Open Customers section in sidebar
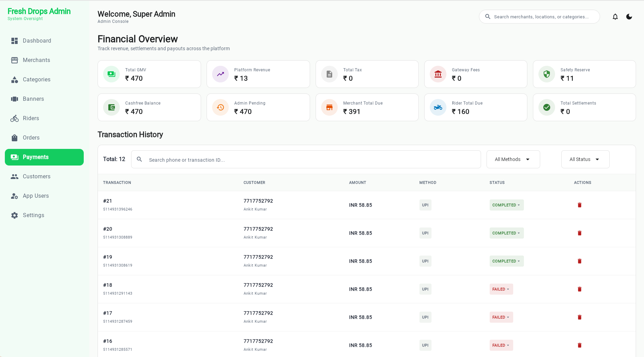 [44, 177]
